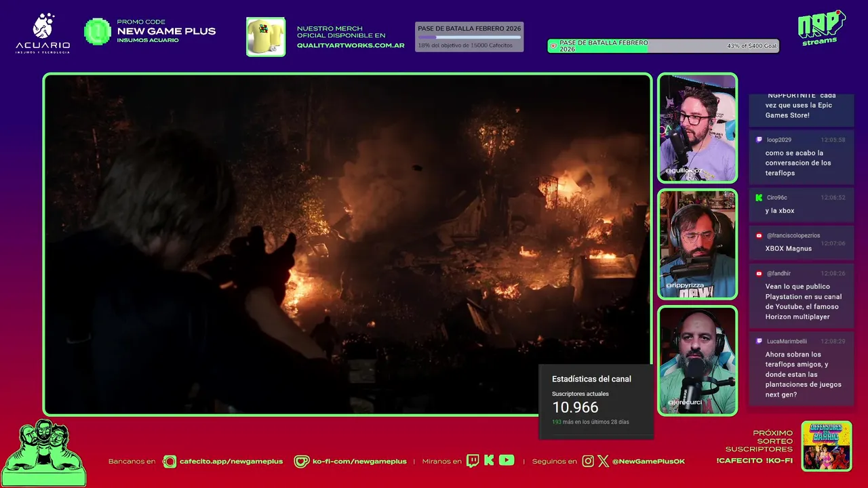This screenshot has width=868, height=488.
Task: Click the Twitch icon after 'Miranos en'
Action: pos(472,461)
